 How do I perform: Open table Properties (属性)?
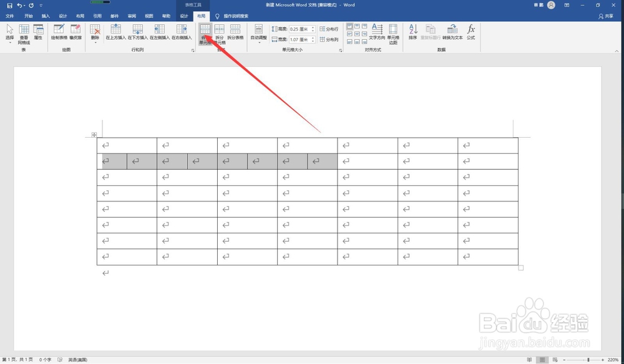(38, 32)
